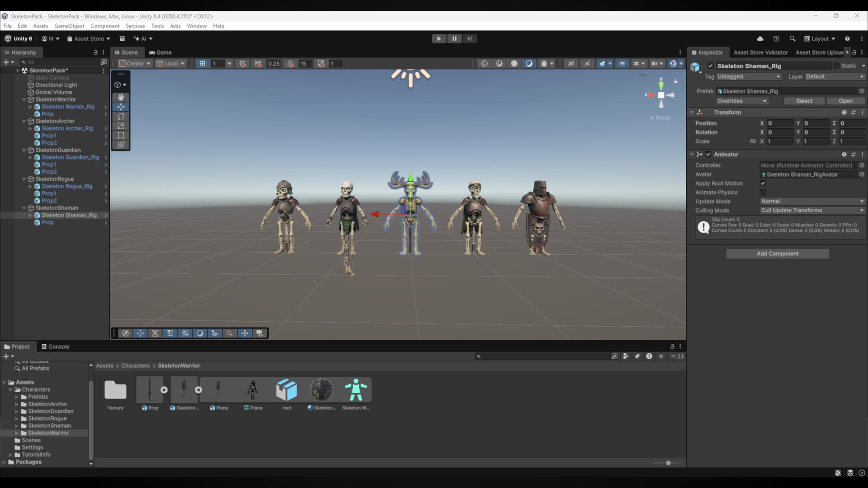This screenshot has height=488, width=868.
Task: Open the global Search icon
Action: 793,39
